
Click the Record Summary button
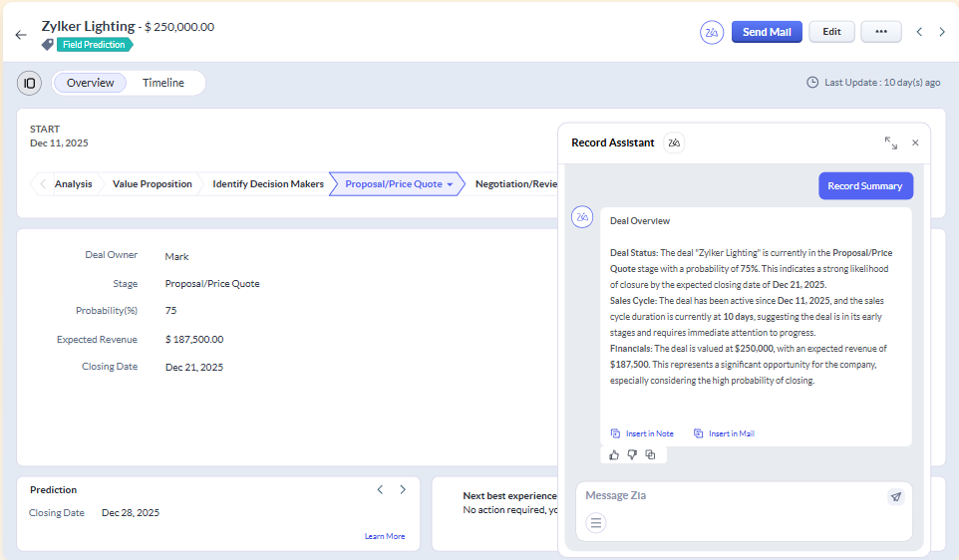865,186
